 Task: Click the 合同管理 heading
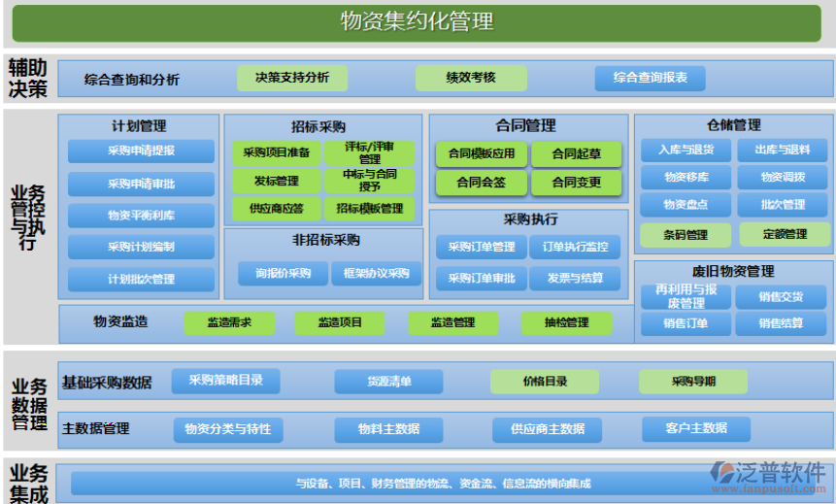pyautogui.click(x=525, y=126)
